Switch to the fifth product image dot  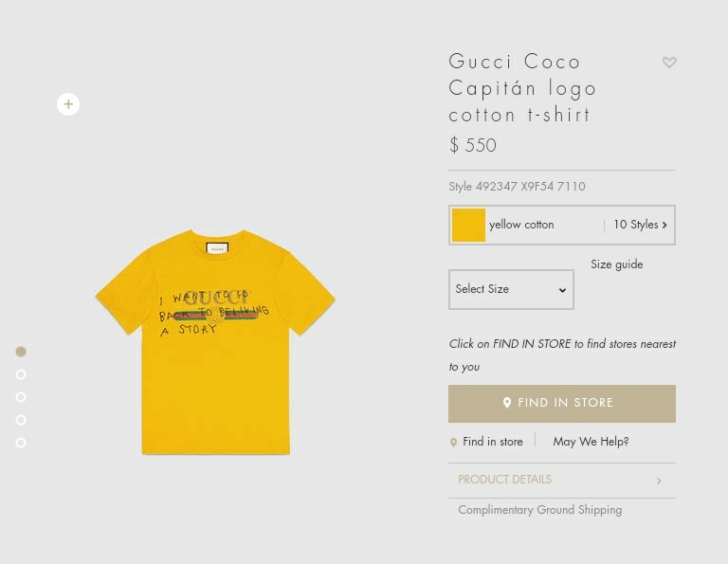(21, 443)
